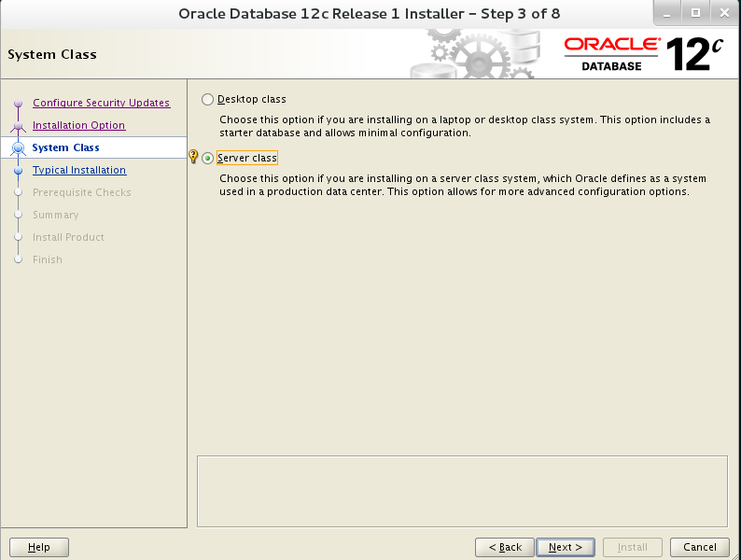
Task: Click the Prerequisite Checks step label
Action: pyautogui.click(x=82, y=192)
